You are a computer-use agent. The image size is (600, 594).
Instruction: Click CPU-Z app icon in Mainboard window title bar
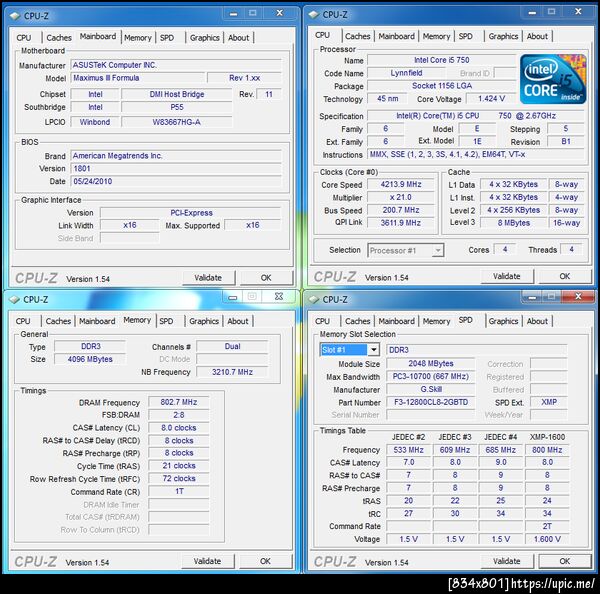[15, 16]
